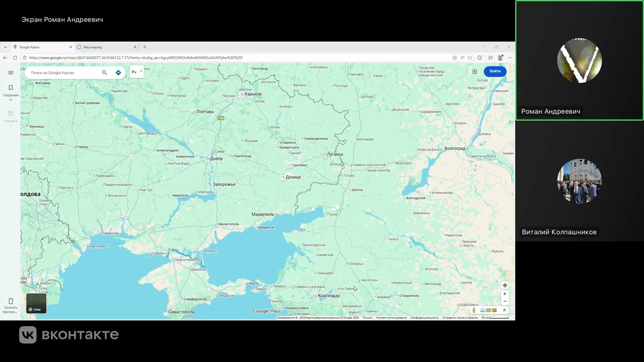Click the Харьков city label
The image size is (644, 362).
[x=252, y=94]
